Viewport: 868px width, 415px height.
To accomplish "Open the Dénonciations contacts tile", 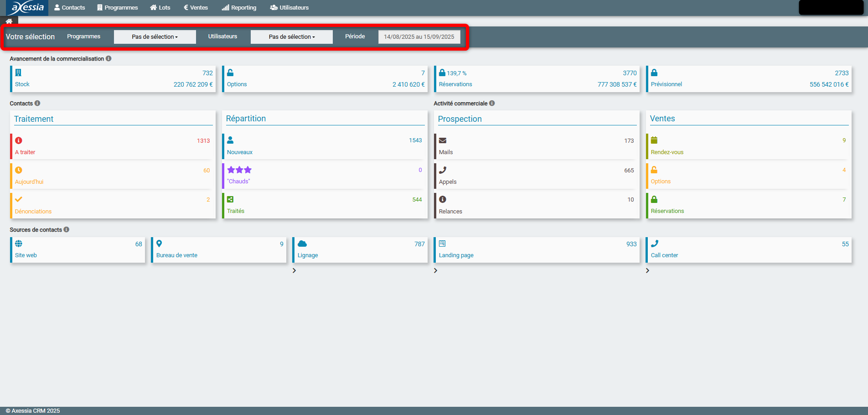I will tap(113, 206).
